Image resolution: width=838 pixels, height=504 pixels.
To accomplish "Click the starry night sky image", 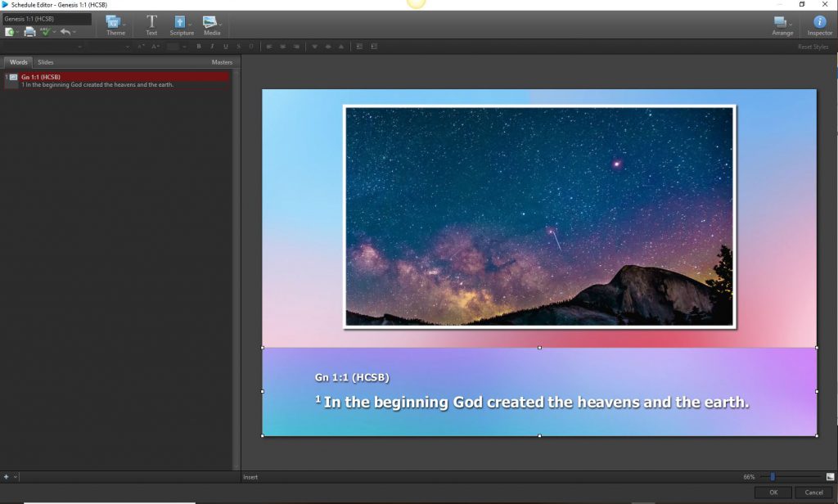I will 540,217.
